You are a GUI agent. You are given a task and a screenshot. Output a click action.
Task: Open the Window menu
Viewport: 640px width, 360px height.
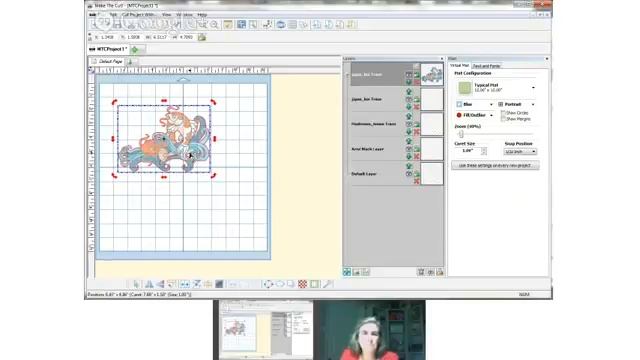[184, 15]
